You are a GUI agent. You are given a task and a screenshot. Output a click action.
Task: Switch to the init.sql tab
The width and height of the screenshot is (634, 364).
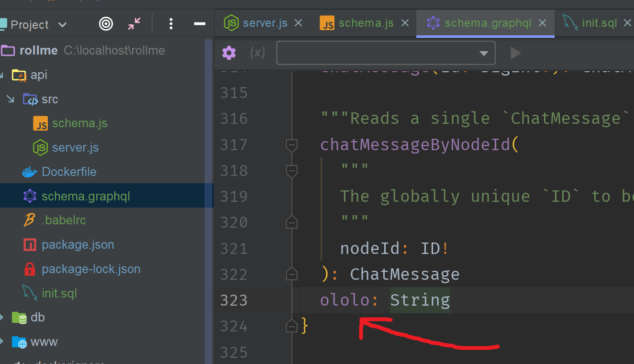click(600, 22)
